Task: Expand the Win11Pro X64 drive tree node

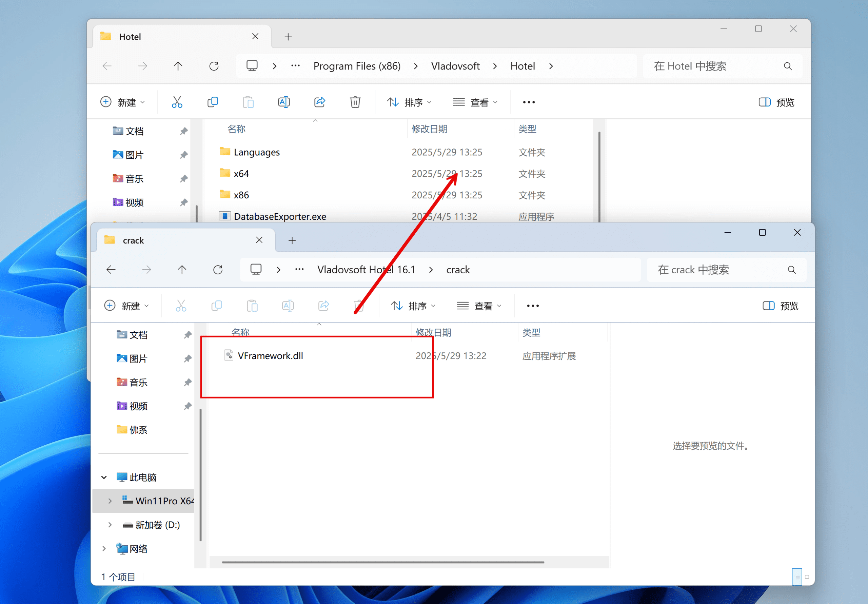Action: click(110, 501)
